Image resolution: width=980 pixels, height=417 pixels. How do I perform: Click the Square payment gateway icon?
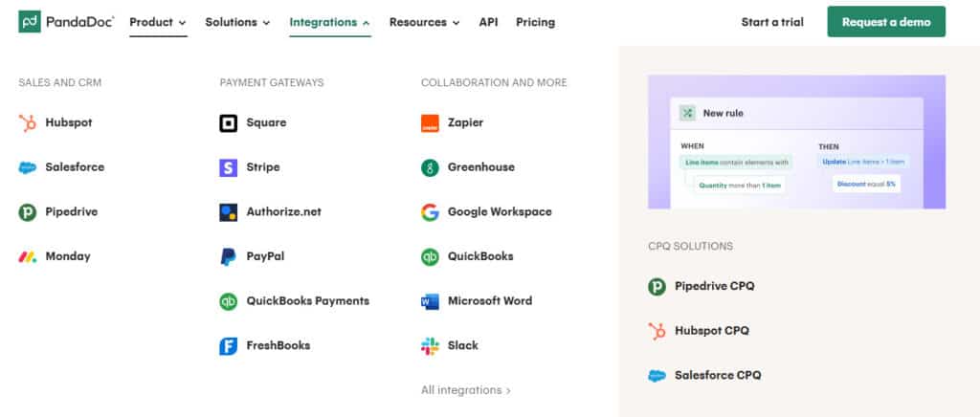click(x=229, y=122)
